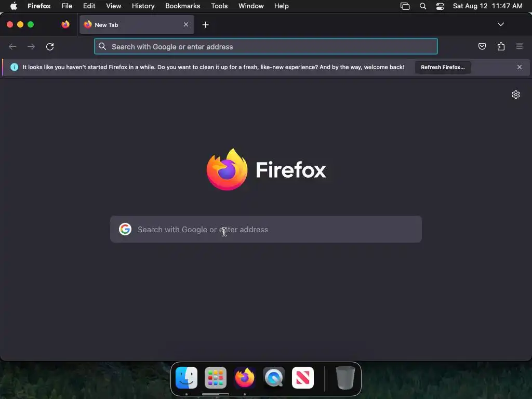532x399 pixels.
Task: Open the File menu
Action: point(67,6)
